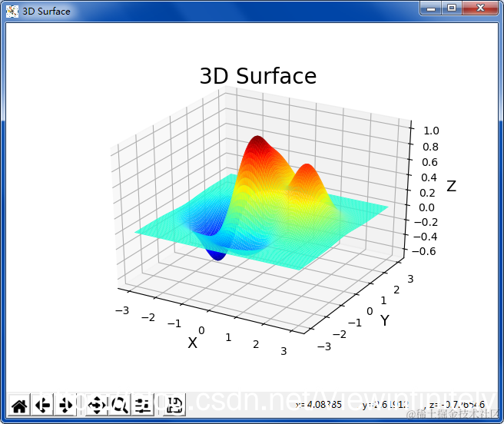
Task: Go forward to next view arrow
Action: pyautogui.click(x=65, y=405)
